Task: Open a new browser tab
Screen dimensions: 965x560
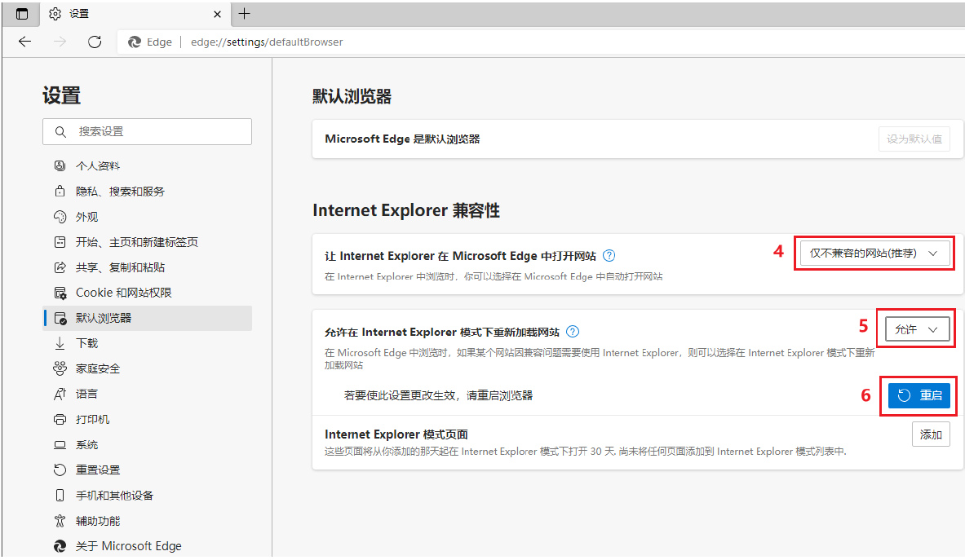Action: tap(245, 14)
